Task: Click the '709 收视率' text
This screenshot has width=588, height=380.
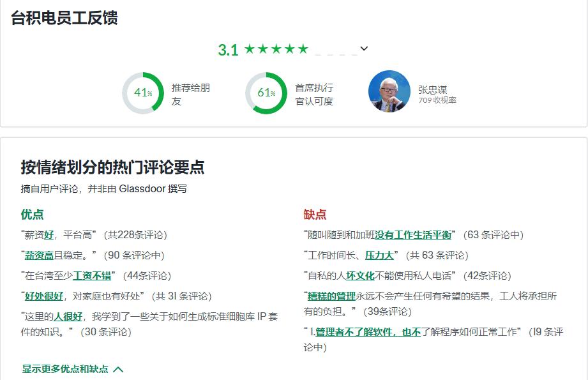Action: click(x=437, y=100)
